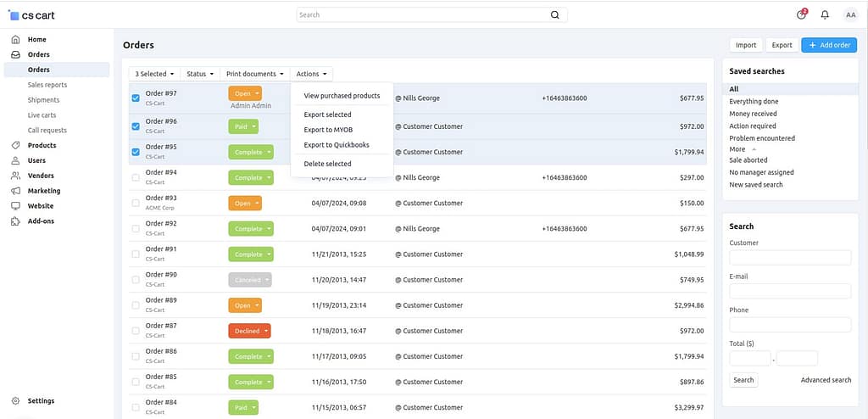This screenshot has height=419, width=868.
Task: Select the Order #87 checkbox
Action: 136,330
